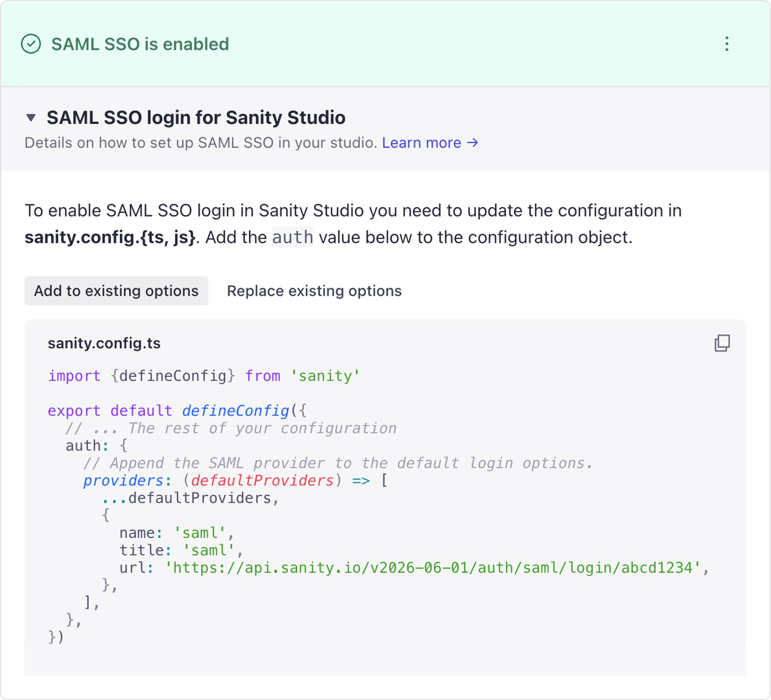
Task: Follow the Learn more link
Action: tap(430, 143)
